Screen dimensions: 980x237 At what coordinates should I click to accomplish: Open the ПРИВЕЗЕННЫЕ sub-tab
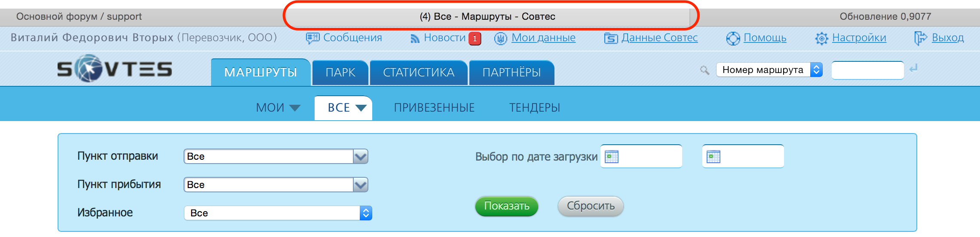(x=434, y=108)
